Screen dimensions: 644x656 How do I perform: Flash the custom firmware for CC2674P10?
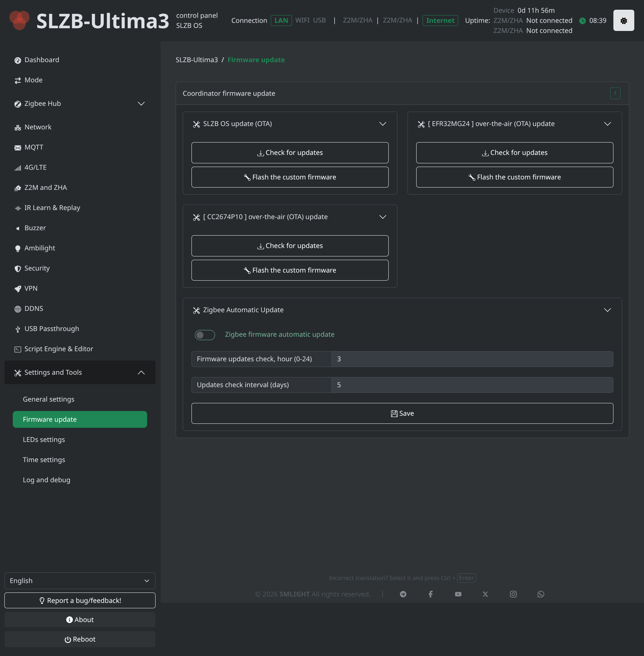coord(290,270)
